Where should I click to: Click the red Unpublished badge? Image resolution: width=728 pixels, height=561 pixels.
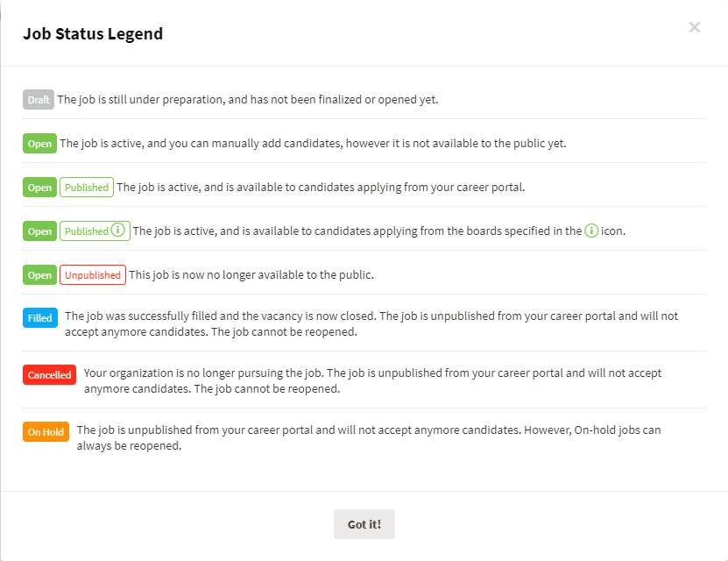click(93, 275)
